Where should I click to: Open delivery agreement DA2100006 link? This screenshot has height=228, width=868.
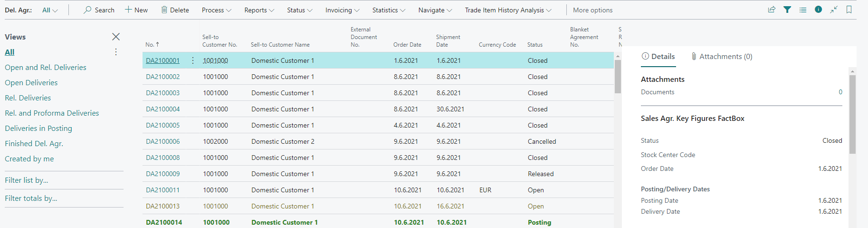(x=162, y=141)
